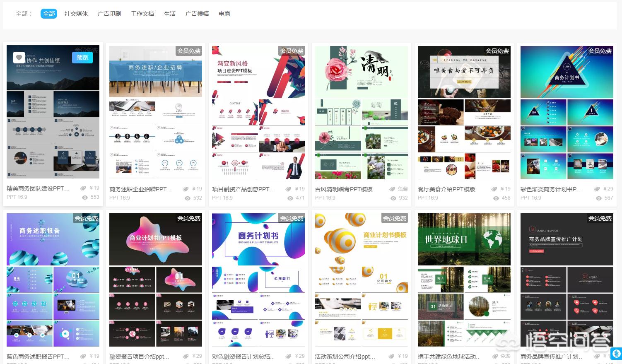Click price tag icon of 项目融资产品创意PPT

(289, 189)
